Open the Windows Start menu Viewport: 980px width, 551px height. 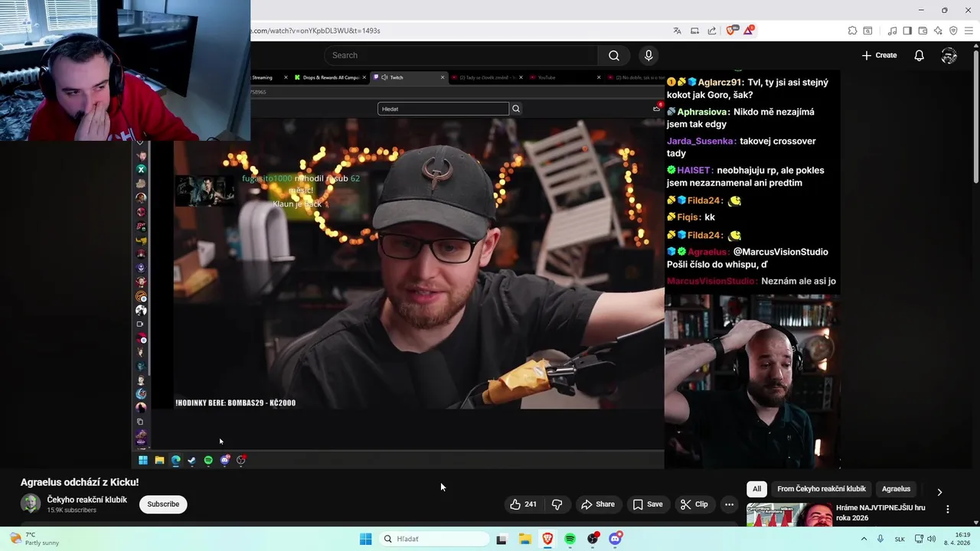(365, 539)
